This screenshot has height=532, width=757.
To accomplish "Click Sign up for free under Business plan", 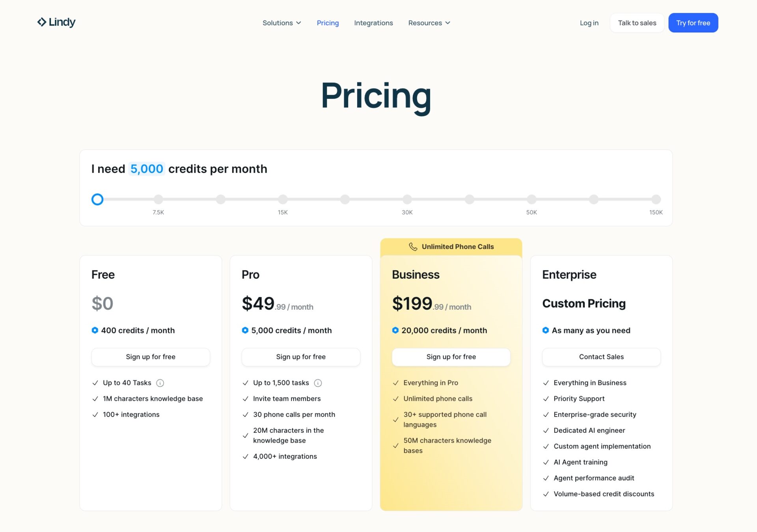I will [x=451, y=357].
